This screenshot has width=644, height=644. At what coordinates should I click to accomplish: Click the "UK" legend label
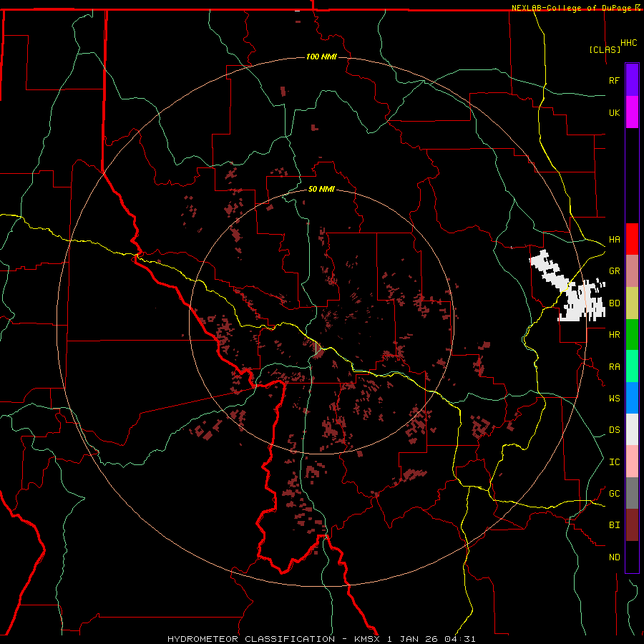point(614,112)
